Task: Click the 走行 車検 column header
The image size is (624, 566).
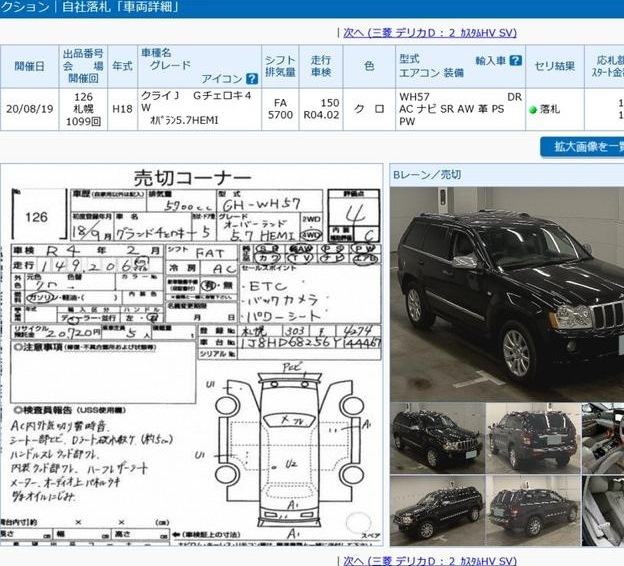Action: (x=321, y=66)
